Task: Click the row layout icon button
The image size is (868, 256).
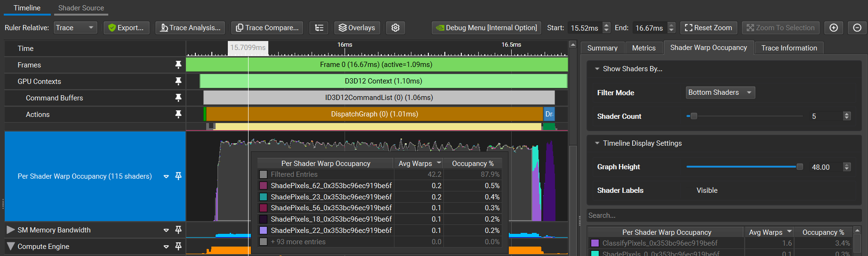Action: [319, 28]
